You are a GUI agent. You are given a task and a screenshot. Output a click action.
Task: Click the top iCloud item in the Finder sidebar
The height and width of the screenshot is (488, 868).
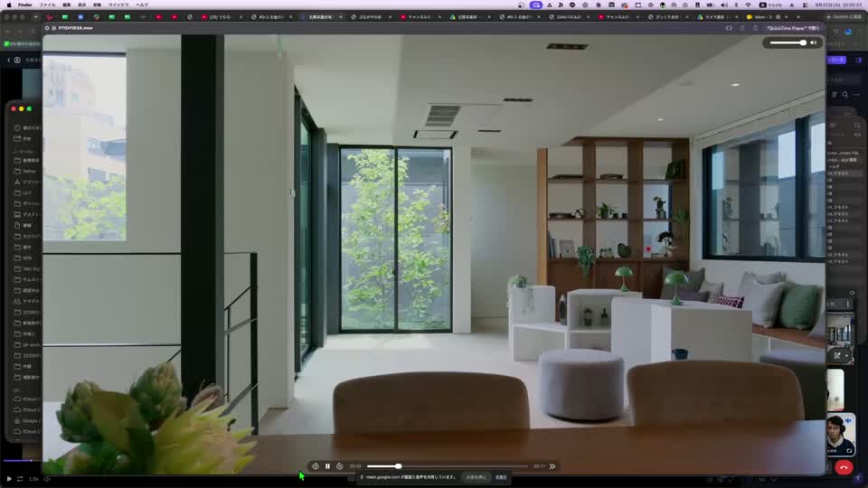coord(26,399)
